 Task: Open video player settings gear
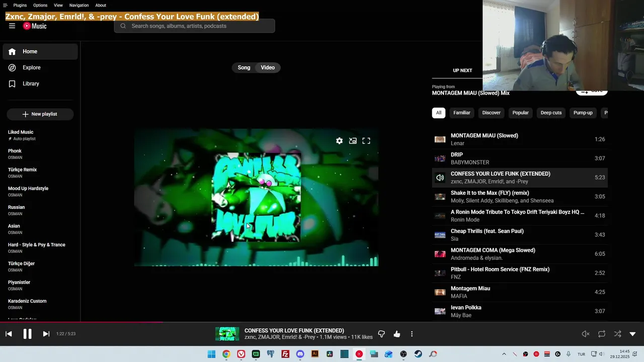[x=340, y=141]
